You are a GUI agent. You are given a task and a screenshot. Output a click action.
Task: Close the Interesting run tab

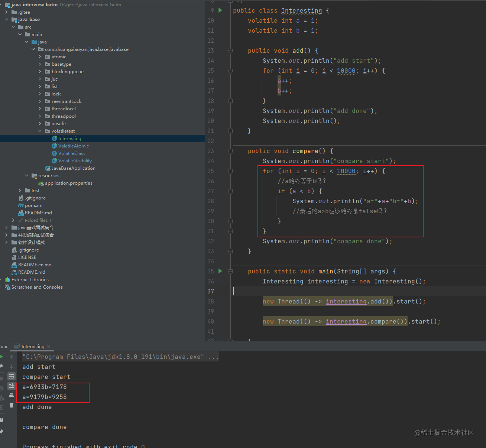point(49,347)
